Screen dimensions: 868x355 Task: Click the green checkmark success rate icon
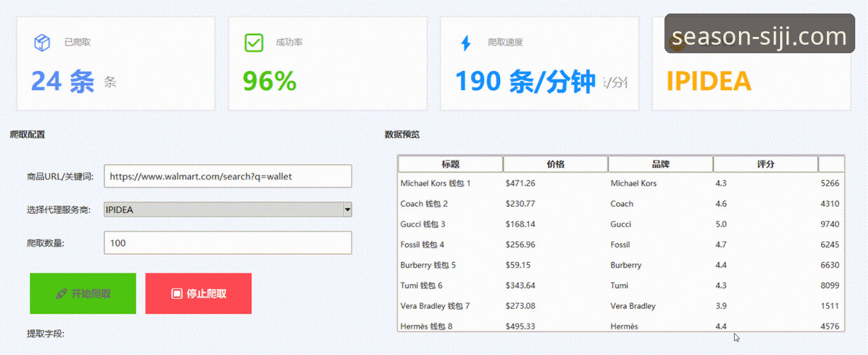(x=254, y=43)
